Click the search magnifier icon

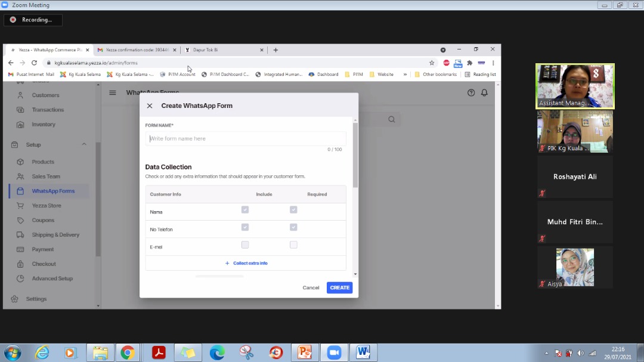(391, 119)
